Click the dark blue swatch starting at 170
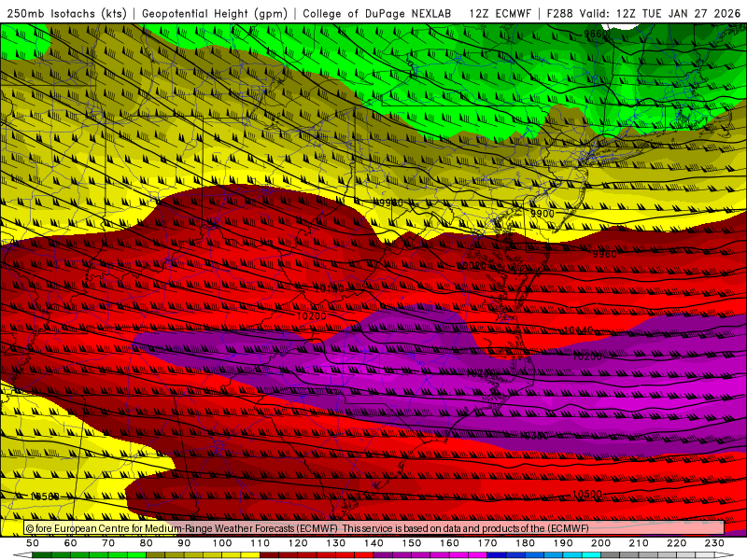This screenshot has height=560, width=747. pyautogui.click(x=497, y=555)
